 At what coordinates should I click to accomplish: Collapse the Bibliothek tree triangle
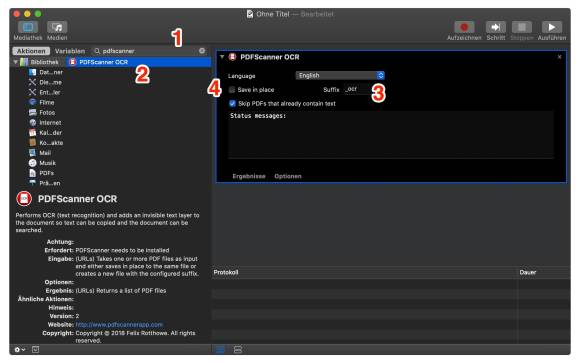(16, 62)
